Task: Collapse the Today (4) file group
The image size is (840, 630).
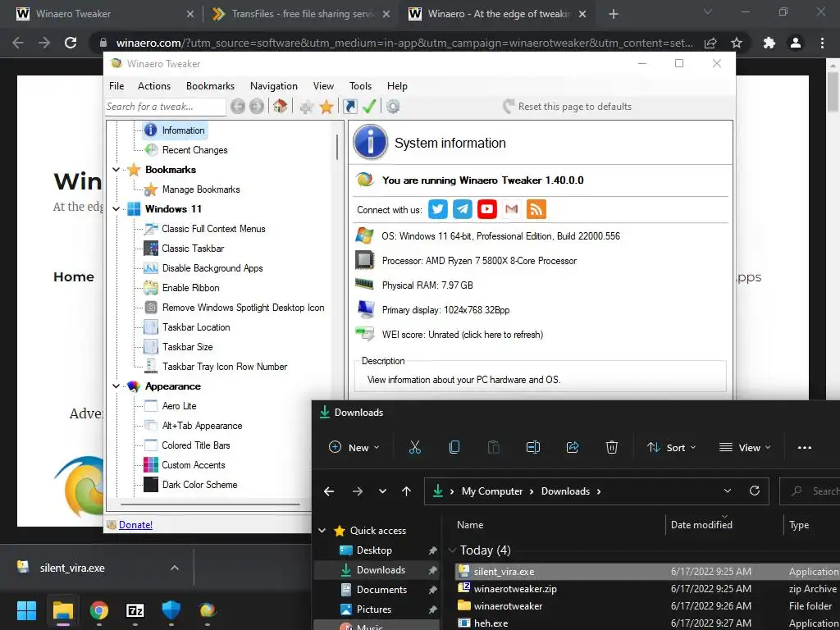Action: coord(452,550)
